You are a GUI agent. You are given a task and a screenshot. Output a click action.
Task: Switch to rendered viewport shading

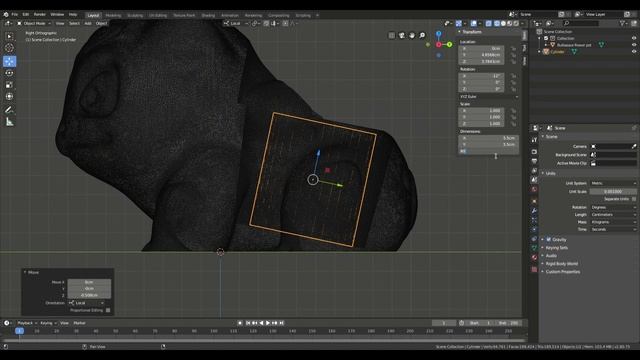[516, 23]
